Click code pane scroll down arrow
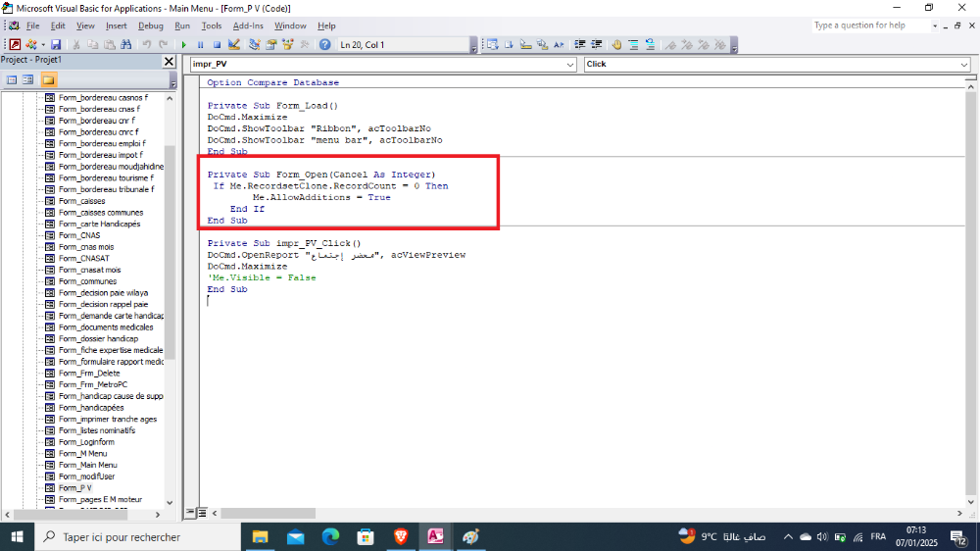 [x=970, y=502]
